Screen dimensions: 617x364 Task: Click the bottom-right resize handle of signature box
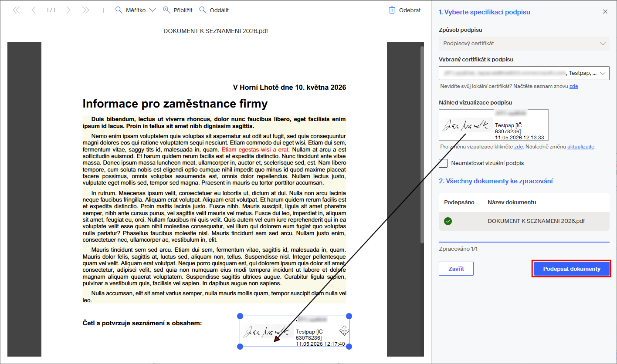coord(349,347)
